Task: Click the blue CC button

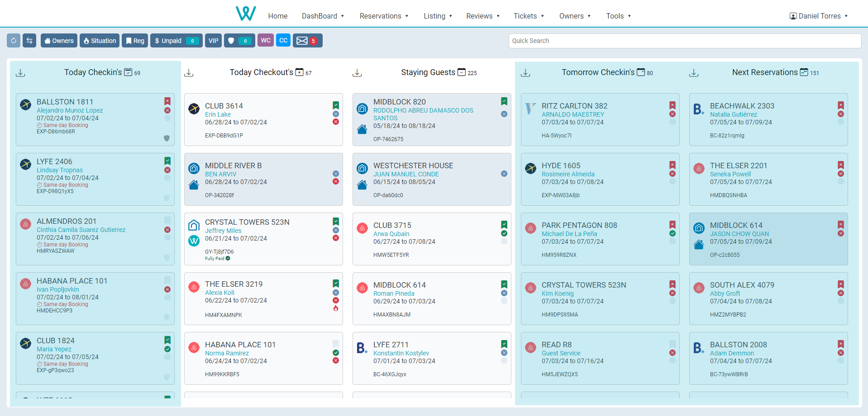Action: pos(283,40)
